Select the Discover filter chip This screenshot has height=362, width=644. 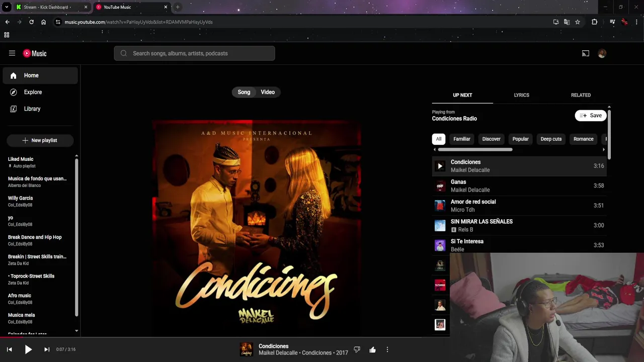492,139
